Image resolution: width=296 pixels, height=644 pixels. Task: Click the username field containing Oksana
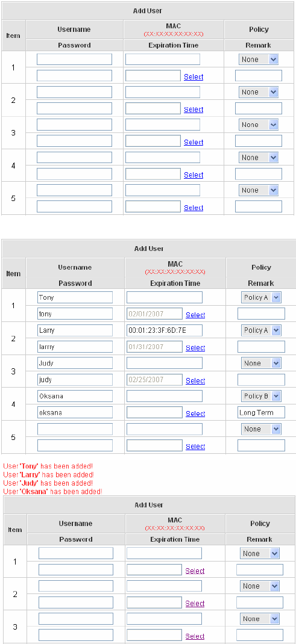(75, 396)
